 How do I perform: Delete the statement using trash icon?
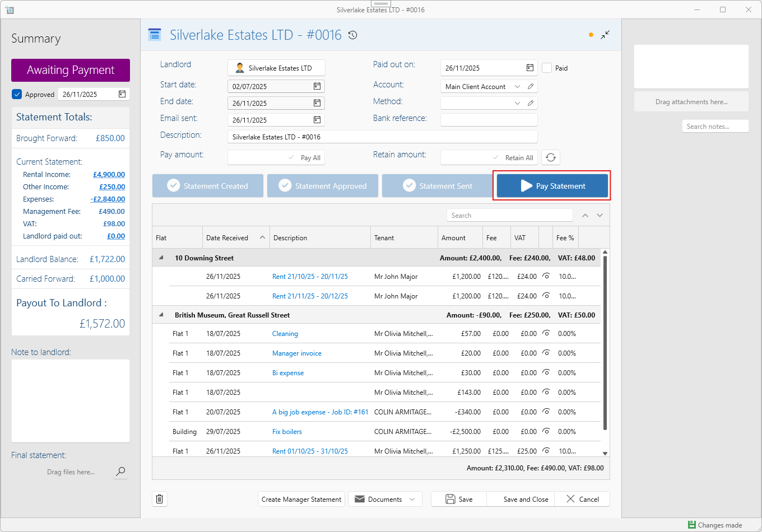pos(160,499)
